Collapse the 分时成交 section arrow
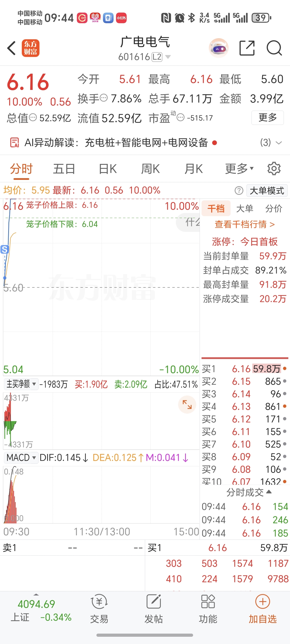290x644 pixels. (x=269, y=492)
